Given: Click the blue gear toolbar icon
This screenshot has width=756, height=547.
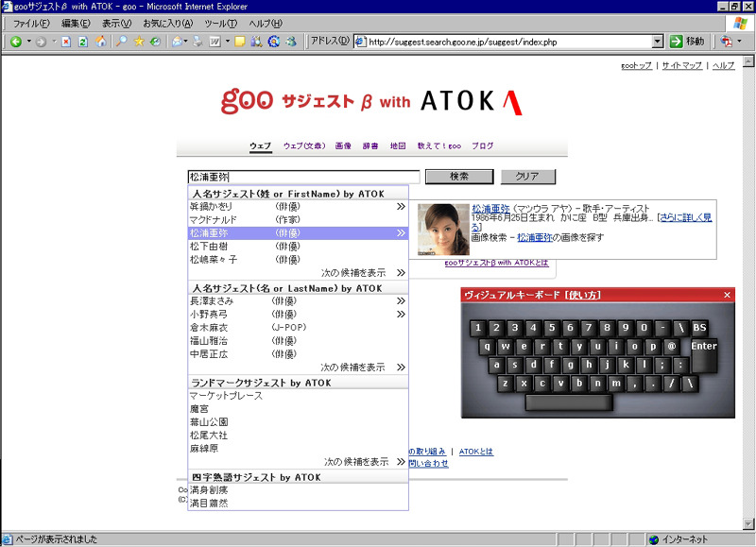Looking at the screenshot, I should (x=273, y=42).
